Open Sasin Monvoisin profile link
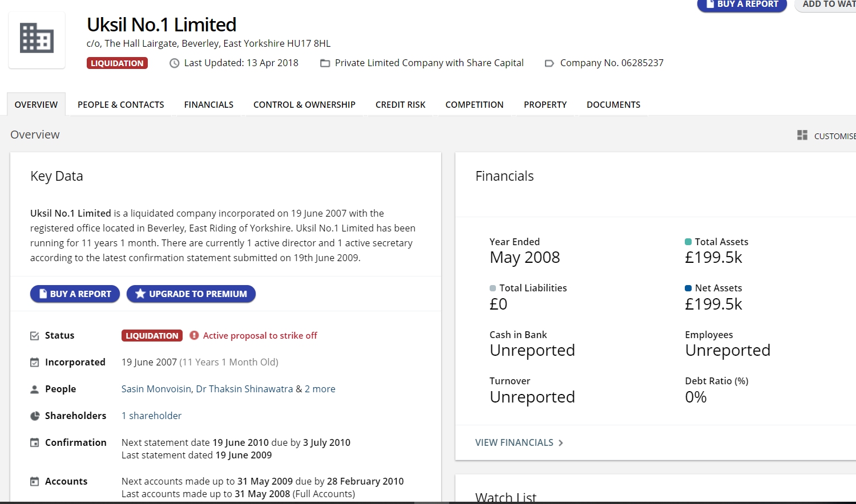The image size is (856, 504). 156,389
